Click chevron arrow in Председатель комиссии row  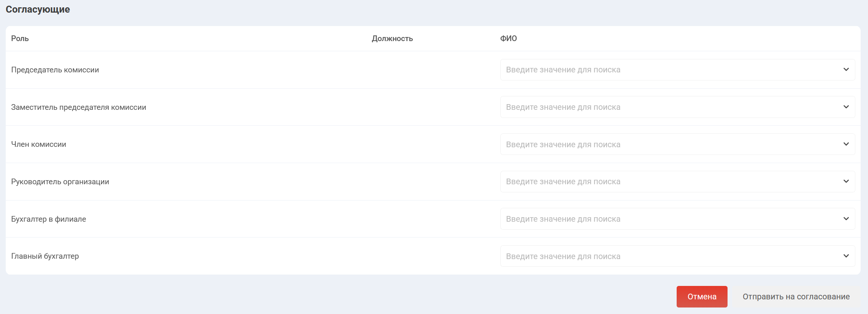(846, 70)
